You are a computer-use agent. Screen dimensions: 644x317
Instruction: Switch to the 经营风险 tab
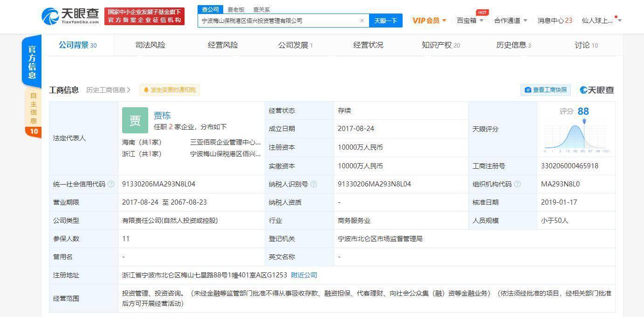coord(223,45)
